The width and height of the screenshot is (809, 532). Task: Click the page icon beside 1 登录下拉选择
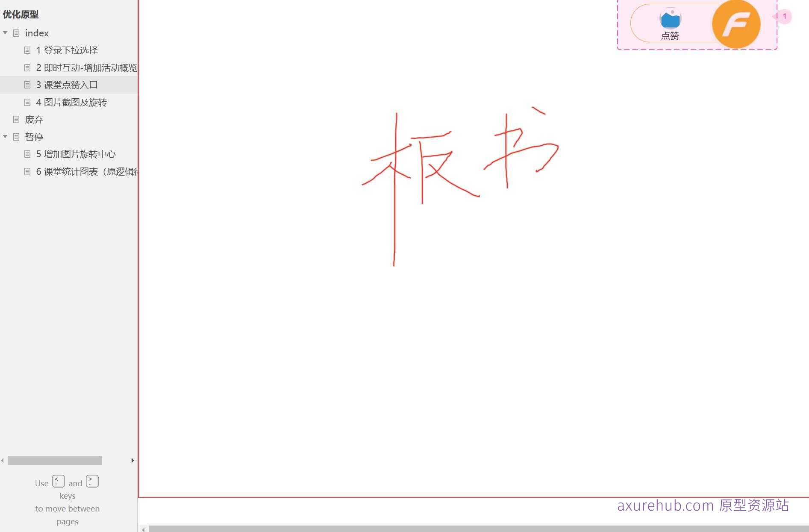tap(27, 50)
